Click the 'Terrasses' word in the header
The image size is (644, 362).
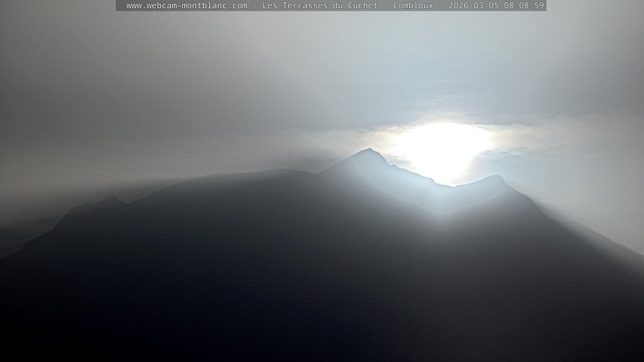tap(305, 6)
